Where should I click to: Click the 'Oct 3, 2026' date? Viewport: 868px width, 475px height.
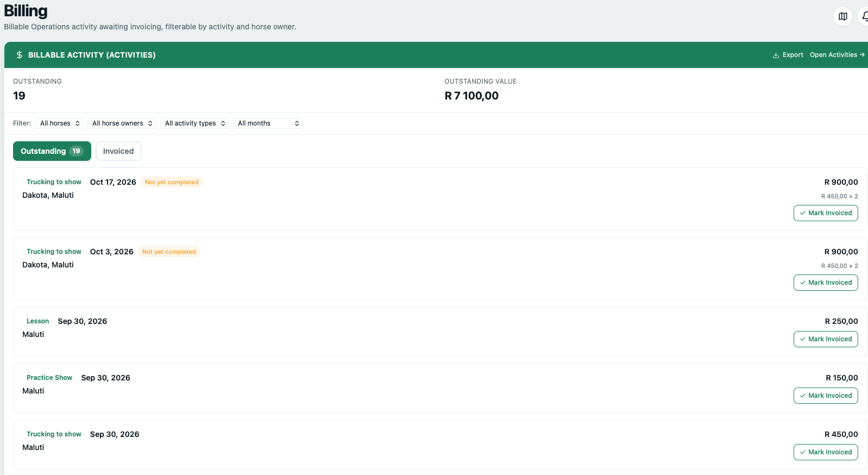112,252
